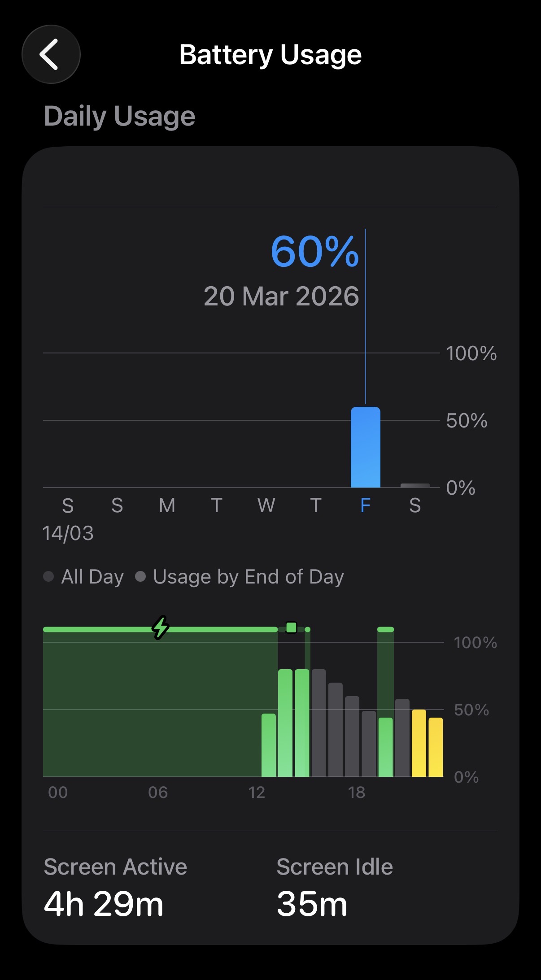Tap the last yellow hourly bar
541x980 pixels.
[436, 747]
